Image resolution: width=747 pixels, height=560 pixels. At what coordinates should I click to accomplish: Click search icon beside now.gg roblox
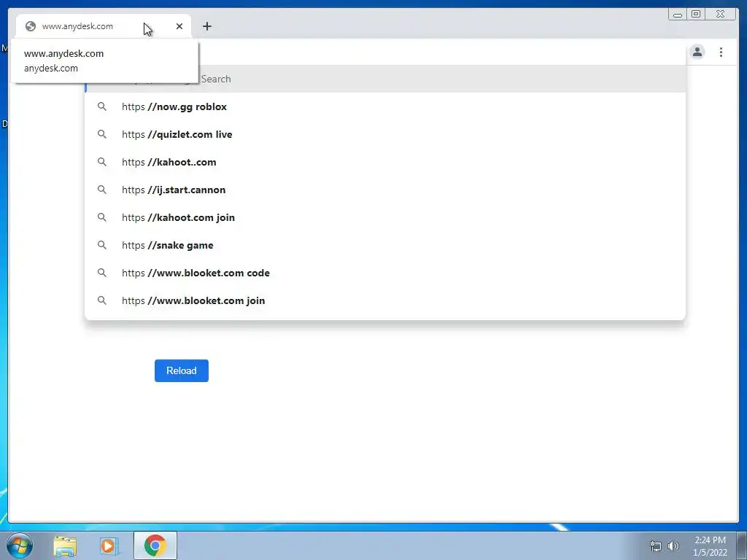102,106
